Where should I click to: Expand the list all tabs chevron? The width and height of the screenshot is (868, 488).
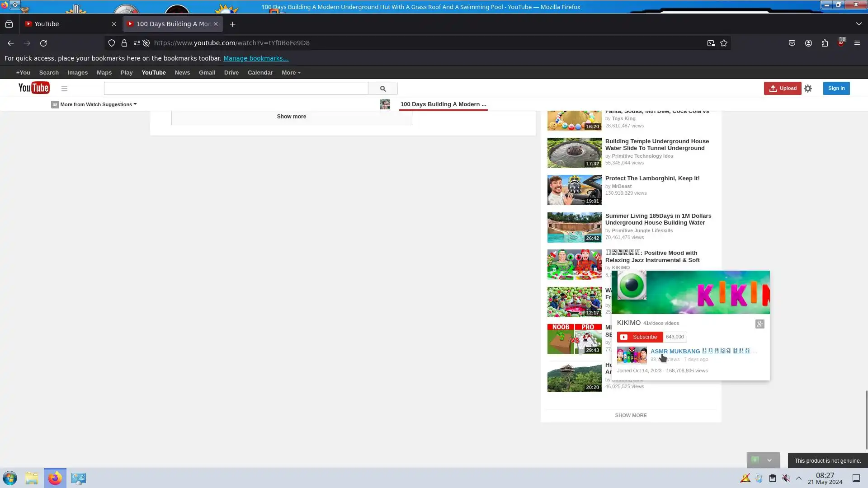click(x=859, y=24)
